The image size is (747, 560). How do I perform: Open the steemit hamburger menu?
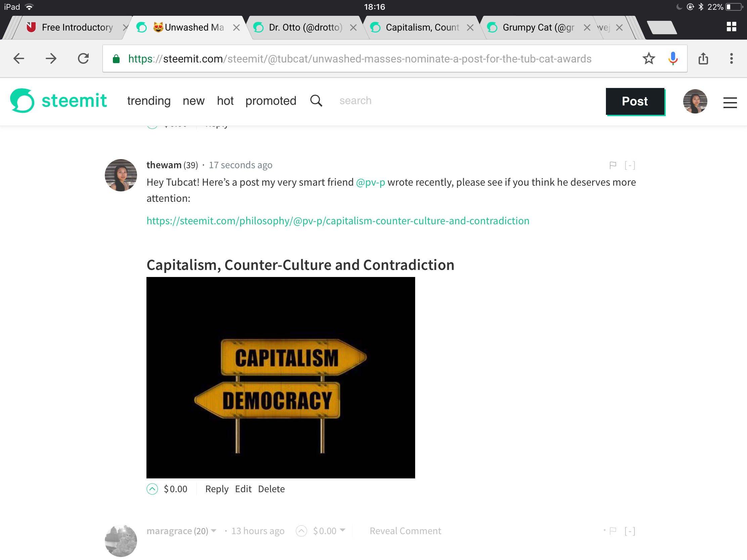(730, 102)
